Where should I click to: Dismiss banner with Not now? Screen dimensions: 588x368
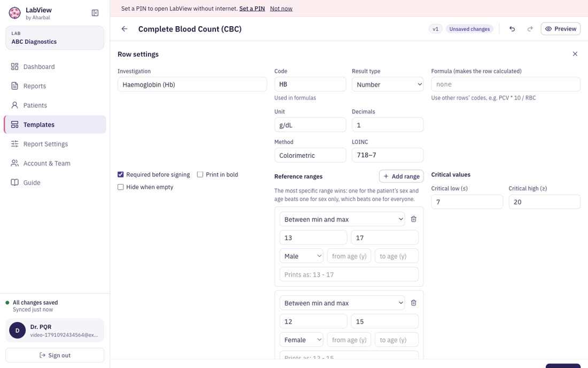pos(281,8)
